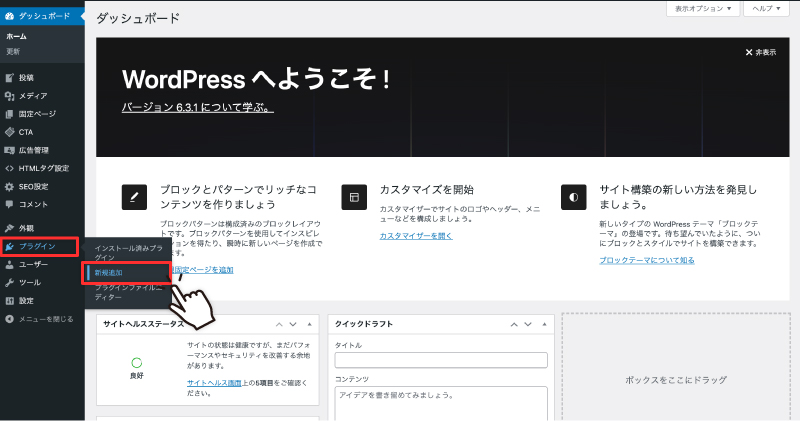
Task: Click the ボックスをここにドラッグ drop area
Action: [x=676, y=367]
